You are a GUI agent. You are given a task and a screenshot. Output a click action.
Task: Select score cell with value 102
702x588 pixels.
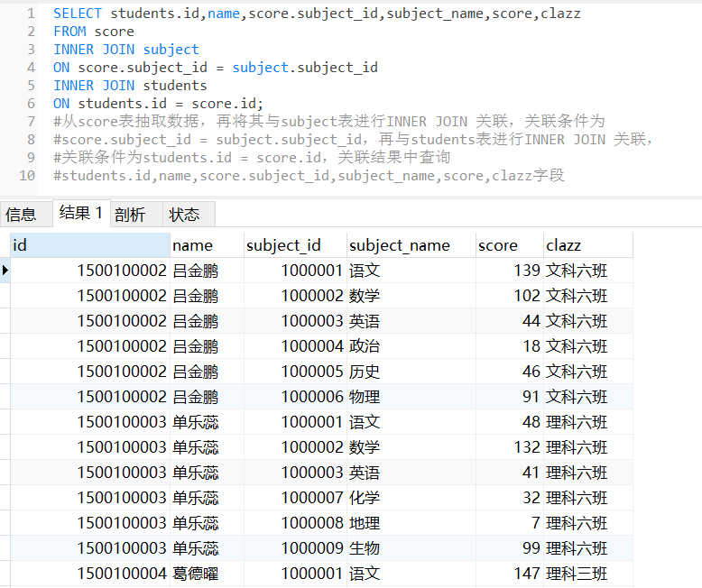pyautogui.click(x=510, y=296)
